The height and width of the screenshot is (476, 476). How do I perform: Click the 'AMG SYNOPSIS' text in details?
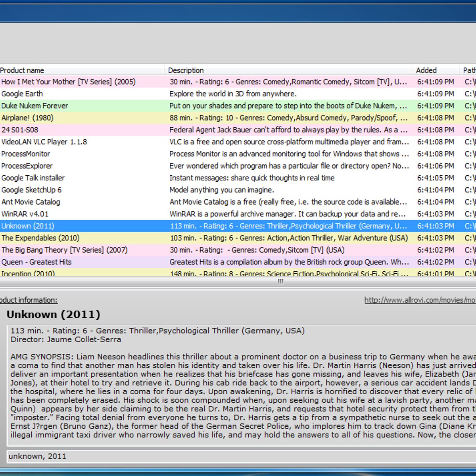click(42, 357)
